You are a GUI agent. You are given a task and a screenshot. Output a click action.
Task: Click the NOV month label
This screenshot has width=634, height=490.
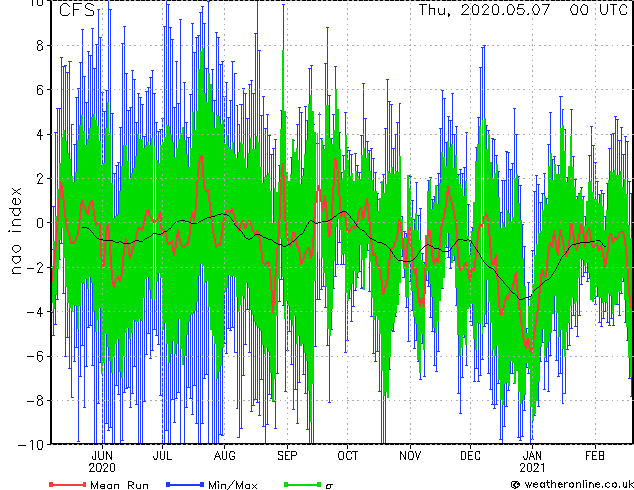pos(410,456)
